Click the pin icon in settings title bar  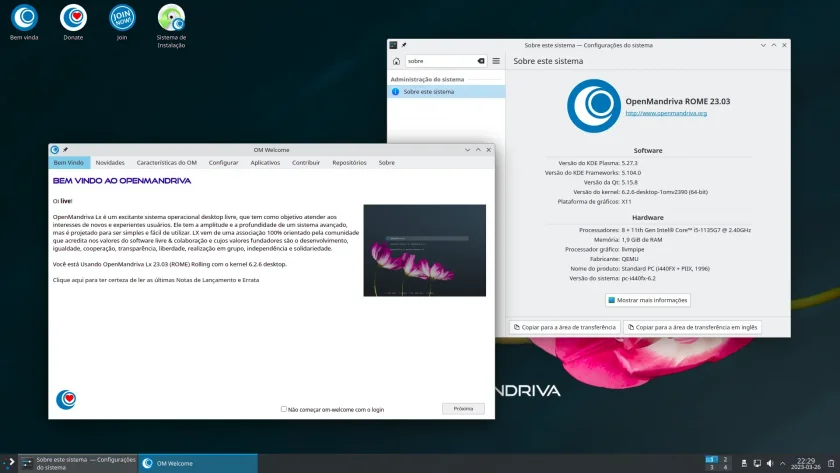[404, 46]
